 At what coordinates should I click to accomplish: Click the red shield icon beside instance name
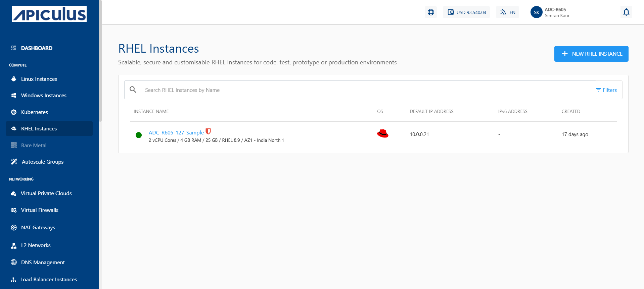(x=208, y=131)
